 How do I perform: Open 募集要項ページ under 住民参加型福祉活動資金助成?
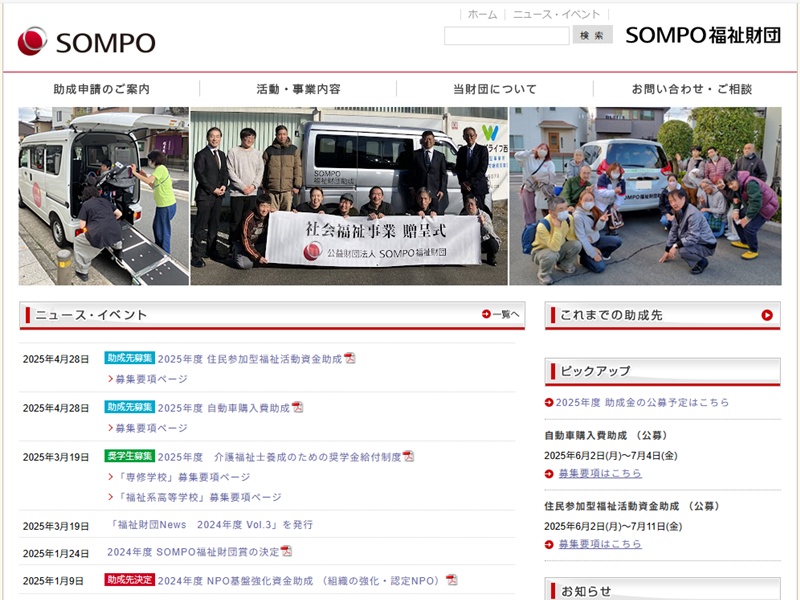click(152, 379)
